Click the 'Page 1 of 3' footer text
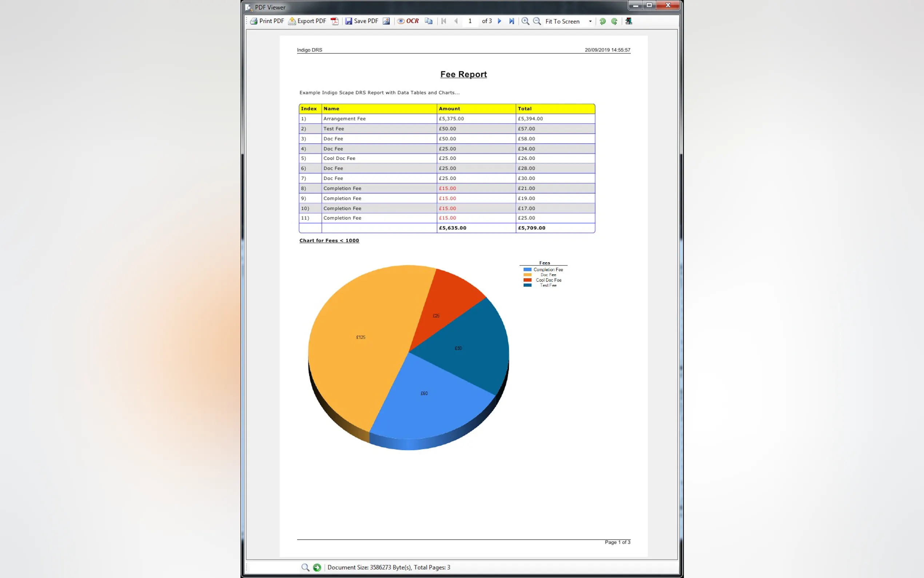 coord(617,542)
